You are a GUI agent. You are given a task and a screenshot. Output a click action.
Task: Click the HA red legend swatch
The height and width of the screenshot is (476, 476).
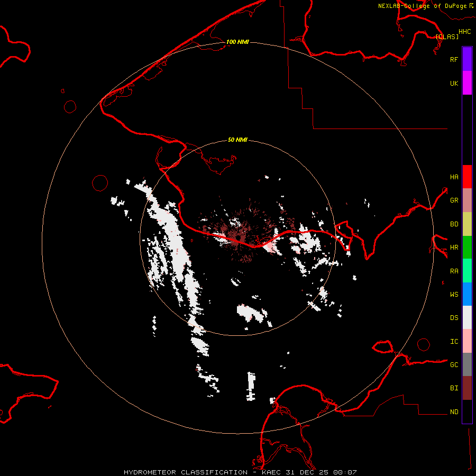(467, 177)
